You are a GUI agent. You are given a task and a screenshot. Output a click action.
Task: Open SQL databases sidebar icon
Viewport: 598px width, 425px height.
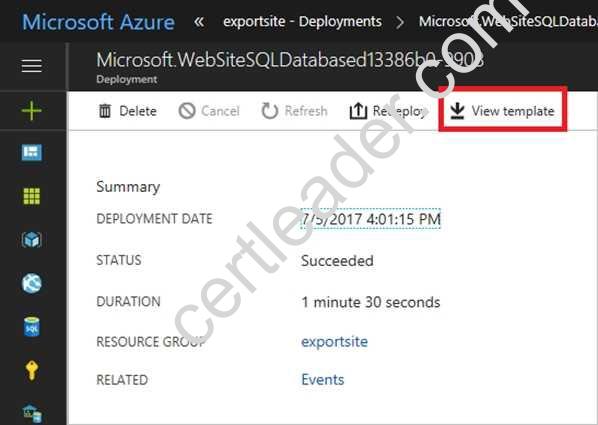coord(32,327)
